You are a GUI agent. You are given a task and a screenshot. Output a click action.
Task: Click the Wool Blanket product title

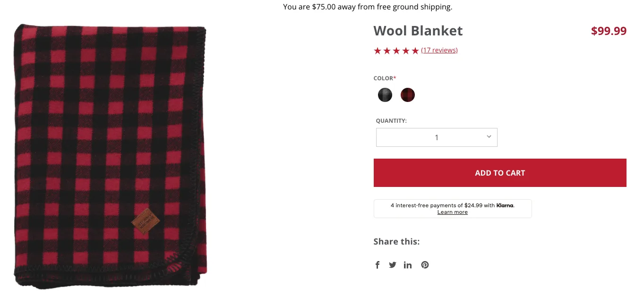click(x=418, y=31)
